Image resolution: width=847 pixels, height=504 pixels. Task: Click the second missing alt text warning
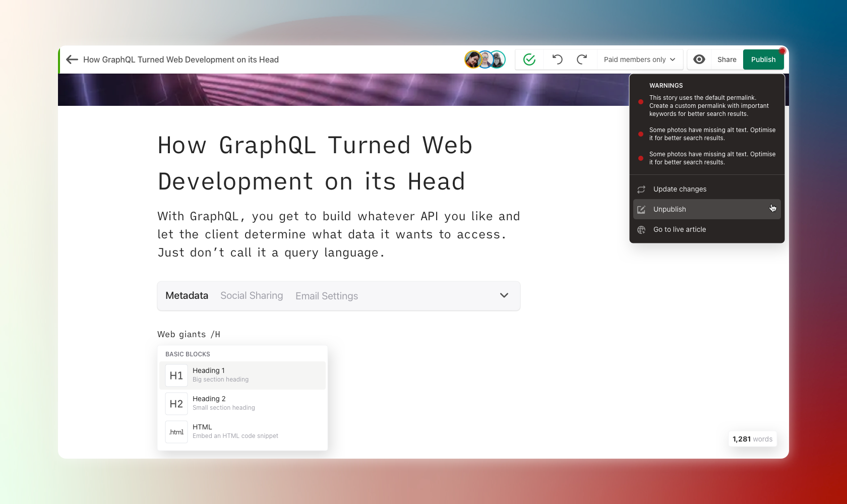712,134
